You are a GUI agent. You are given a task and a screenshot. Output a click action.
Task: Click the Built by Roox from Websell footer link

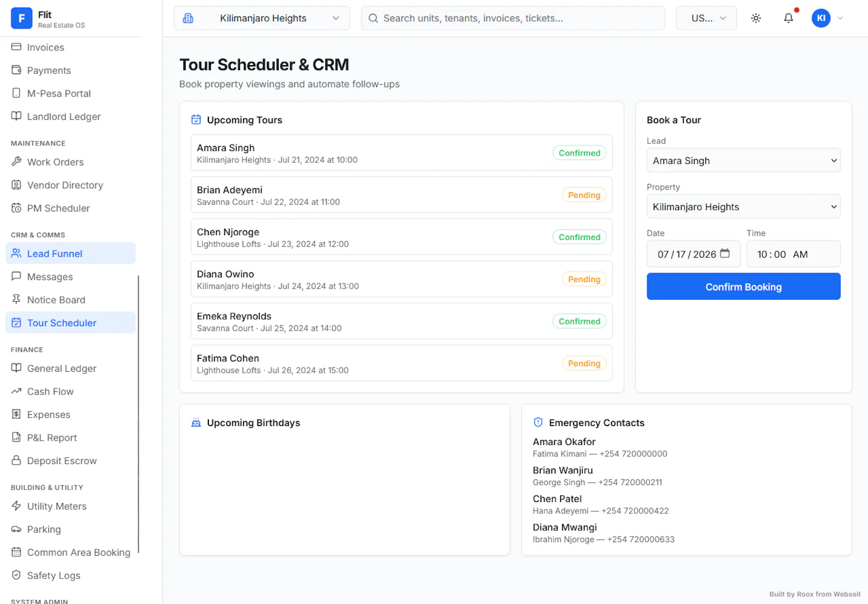(x=814, y=594)
